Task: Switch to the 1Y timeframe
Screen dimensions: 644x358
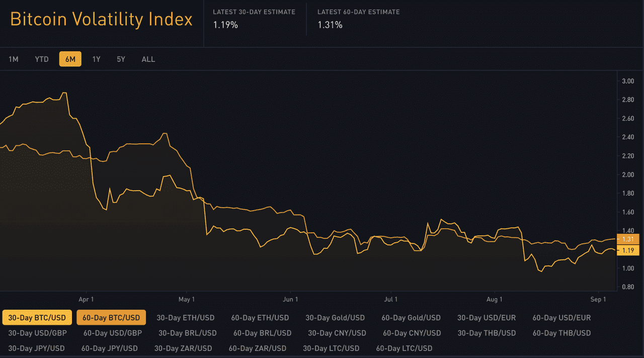Action: [x=96, y=59]
